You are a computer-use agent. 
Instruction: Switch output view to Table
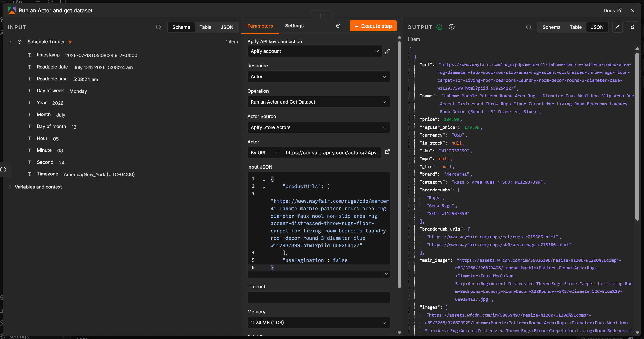575,27
